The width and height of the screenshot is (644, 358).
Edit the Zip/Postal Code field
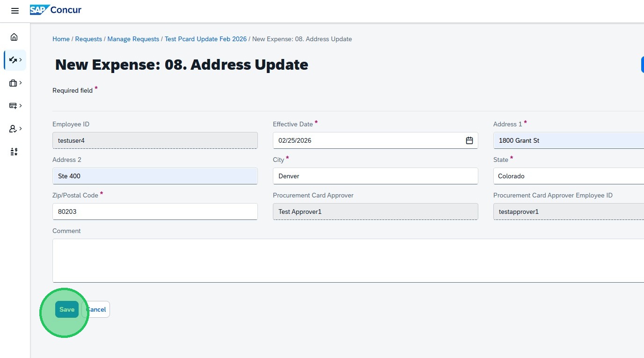pos(155,212)
